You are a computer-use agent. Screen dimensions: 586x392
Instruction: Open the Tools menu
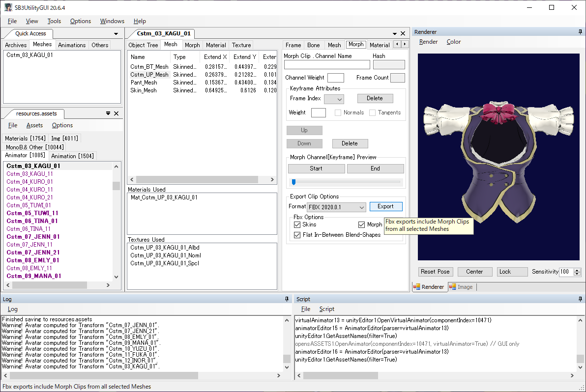coord(54,21)
